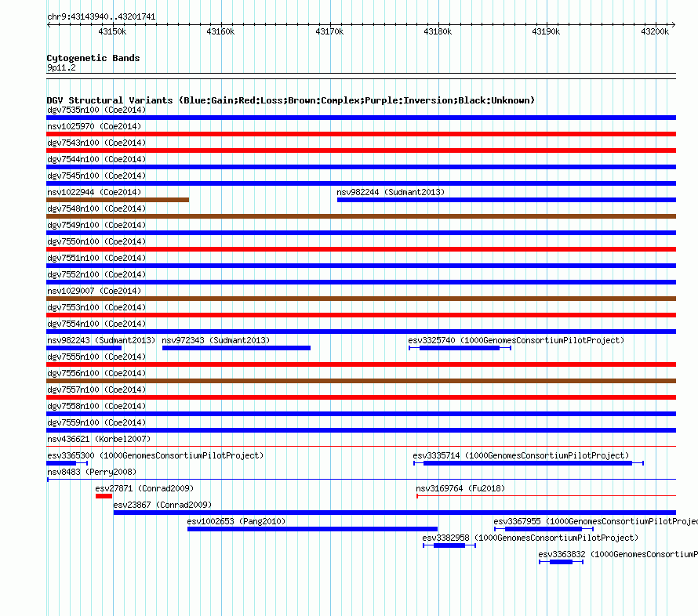The image size is (698, 616).
Task: Click the 43180k ruler position label
Action: [x=438, y=31]
